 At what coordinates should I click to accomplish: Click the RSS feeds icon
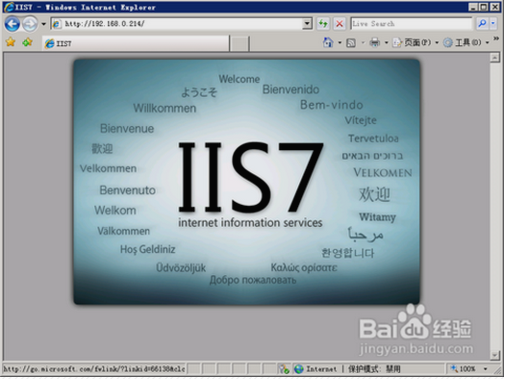point(351,43)
